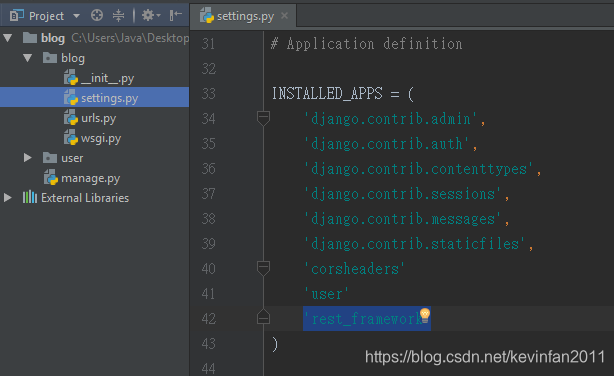The width and height of the screenshot is (614, 376).
Task: Click line number 33 in gutter
Action: (x=208, y=94)
